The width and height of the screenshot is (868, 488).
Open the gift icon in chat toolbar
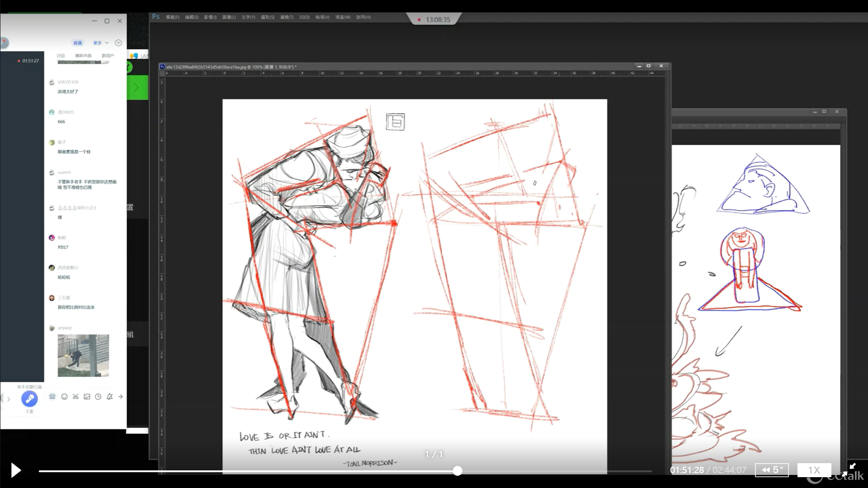(52, 396)
